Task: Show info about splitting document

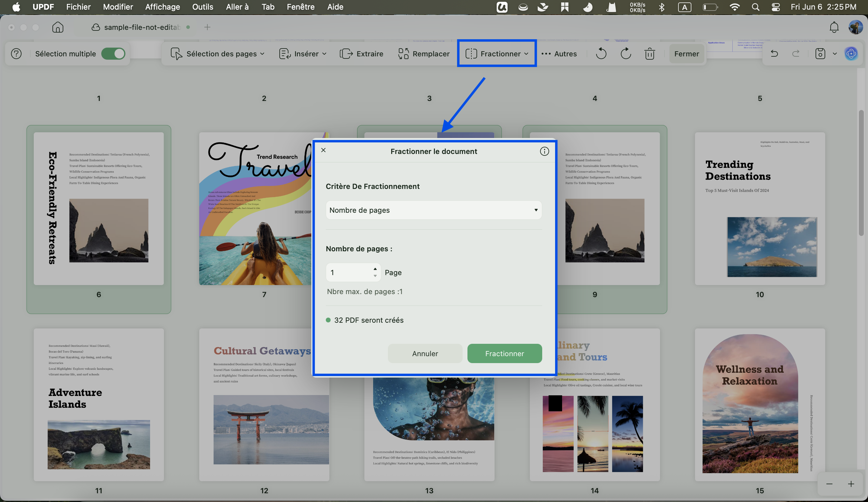Action: [x=544, y=151]
